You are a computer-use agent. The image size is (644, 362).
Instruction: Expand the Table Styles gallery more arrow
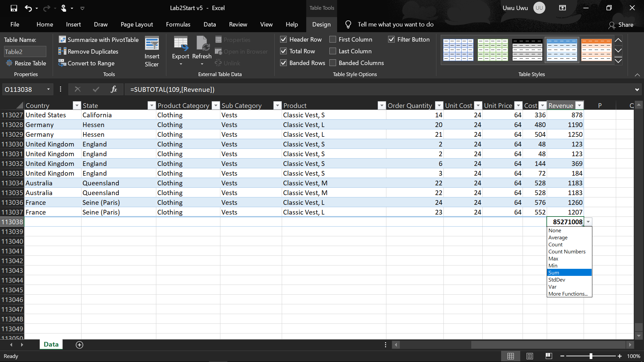coord(618,61)
